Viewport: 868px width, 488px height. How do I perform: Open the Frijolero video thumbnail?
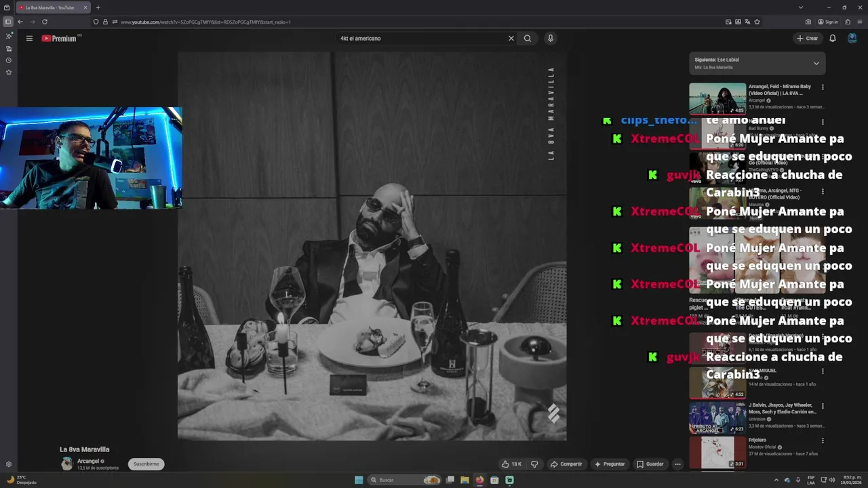point(717,452)
